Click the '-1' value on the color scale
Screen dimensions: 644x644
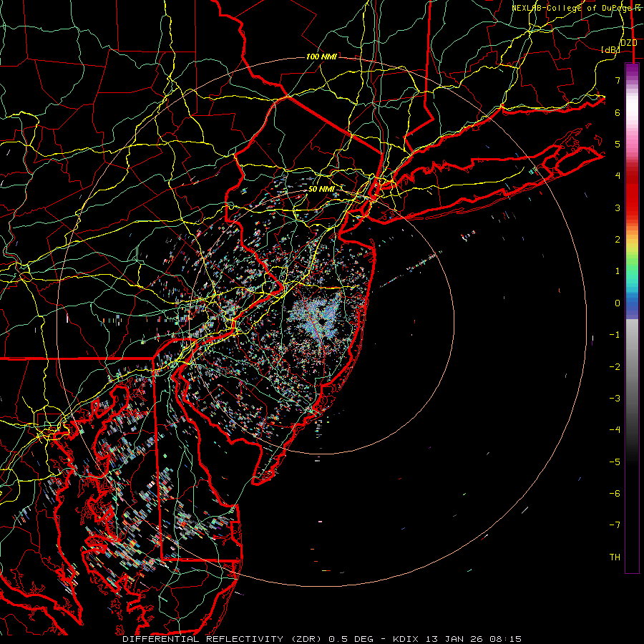(615, 335)
